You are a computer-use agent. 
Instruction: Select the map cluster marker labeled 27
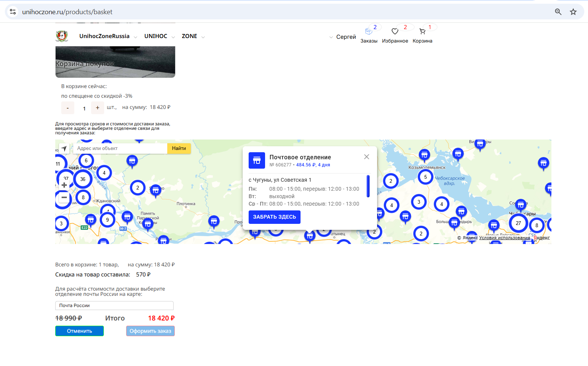coord(518,223)
